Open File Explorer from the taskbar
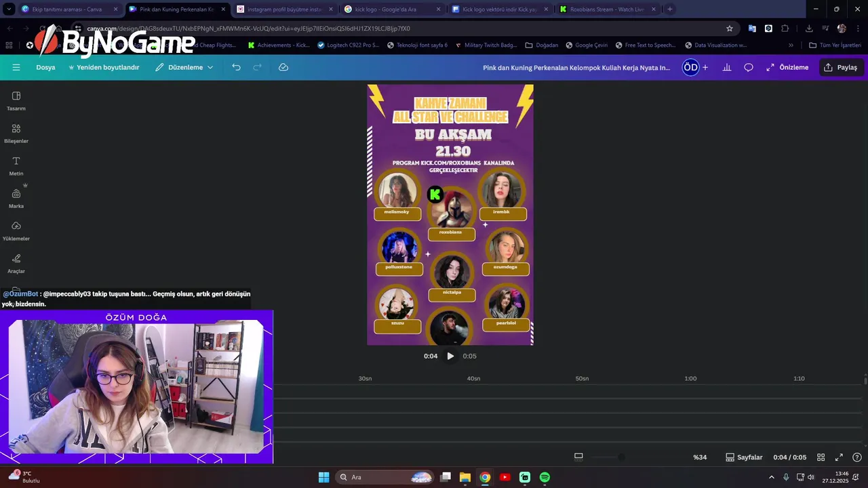Image resolution: width=868 pixels, height=488 pixels. click(x=465, y=477)
